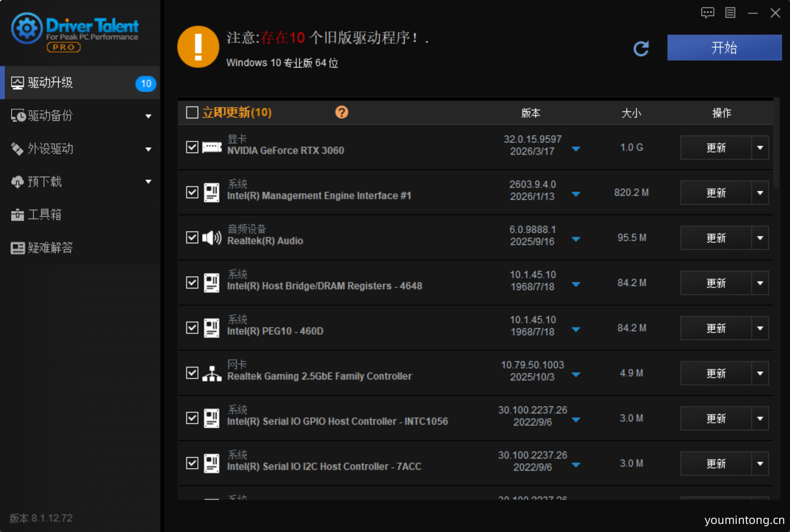Screen dimensions: 790x532
Task: Click the orange help question mark
Action: (342, 112)
